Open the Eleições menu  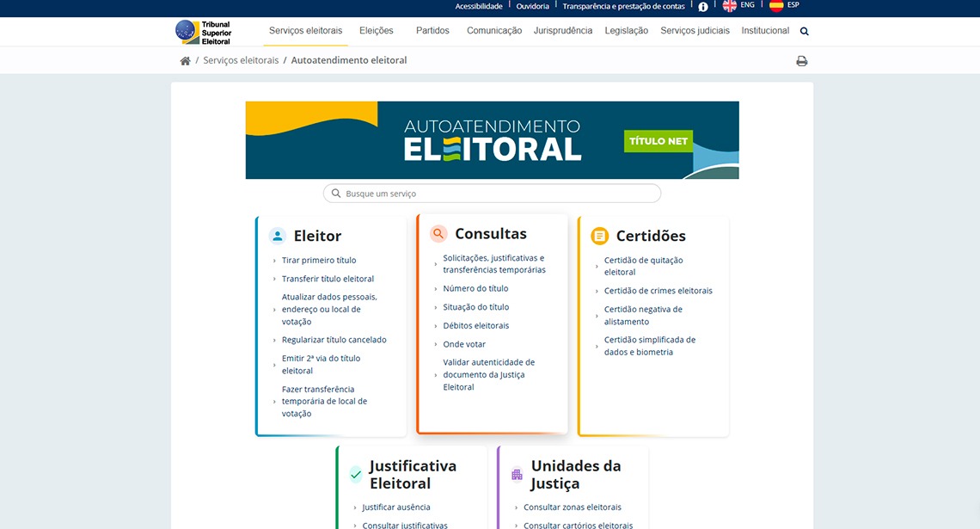pyautogui.click(x=376, y=31)
